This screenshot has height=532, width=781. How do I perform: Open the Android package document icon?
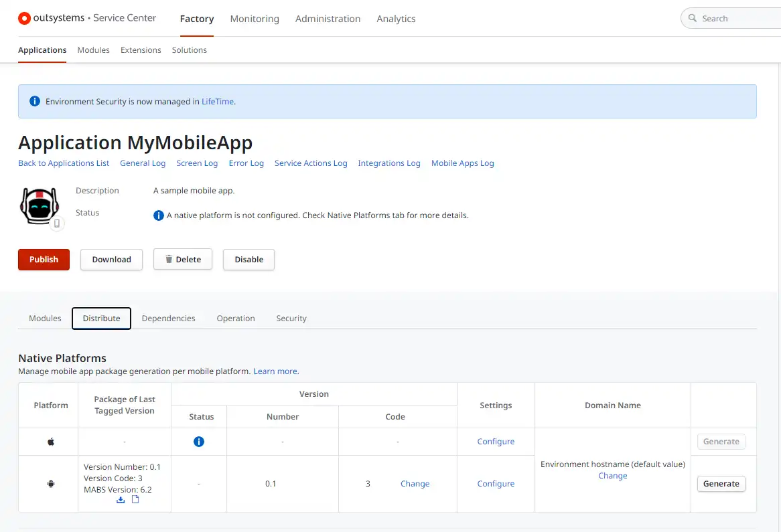135,499
